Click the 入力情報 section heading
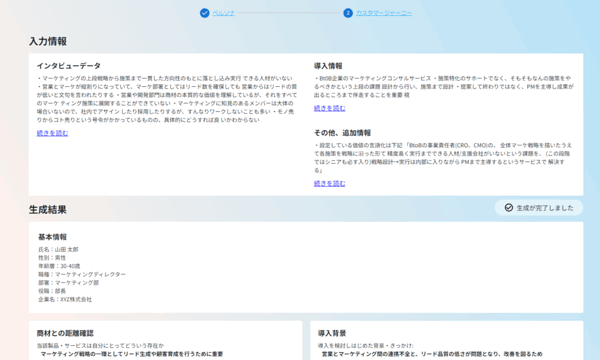The height and width of the screenshot is (360, 600). coord(48,41)
